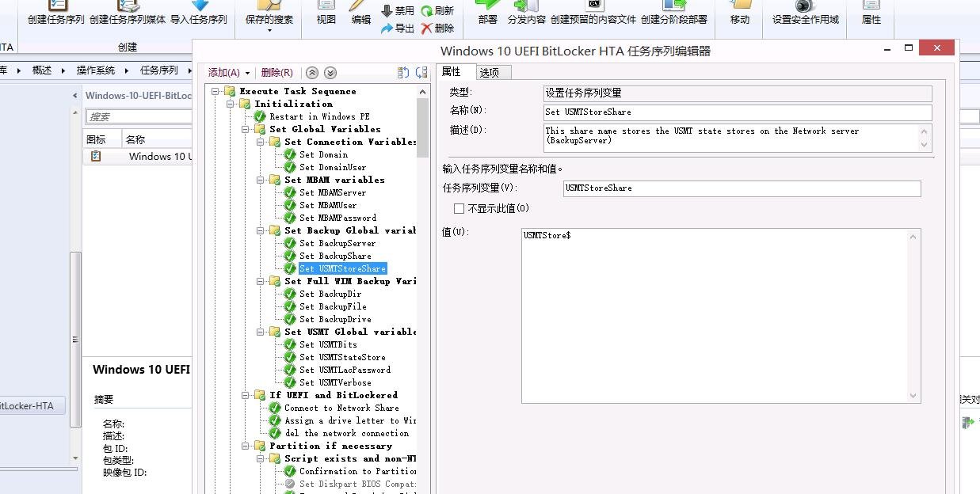Click the check icon beside Set USMTVerbose

(x=290, y=382)
